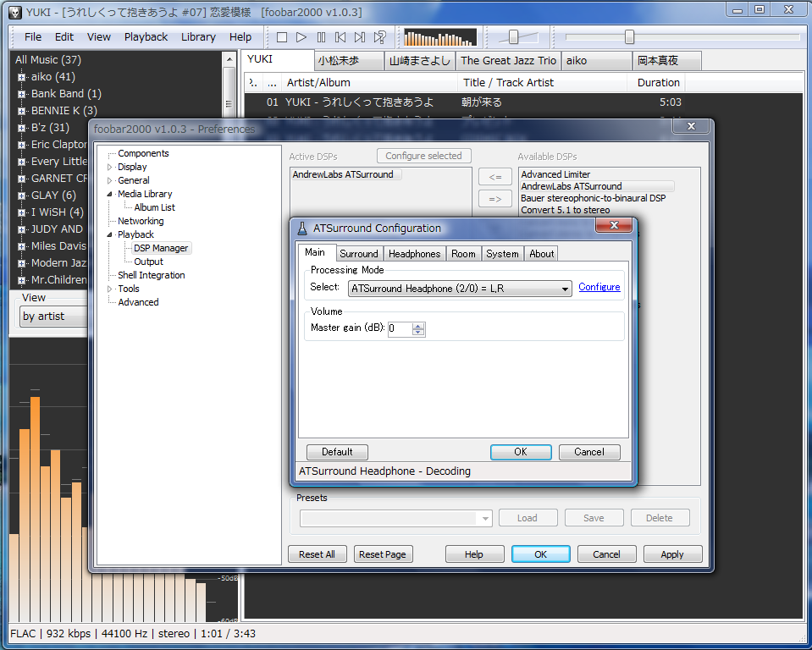Open the Library menu
This screenshot has width=812, height=650.
click(x=198, y=36)
